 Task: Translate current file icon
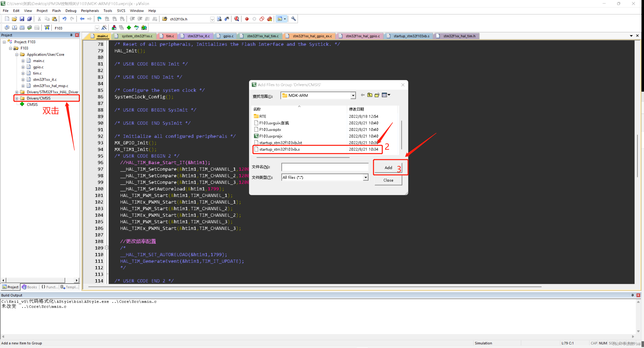click(7, 28)
